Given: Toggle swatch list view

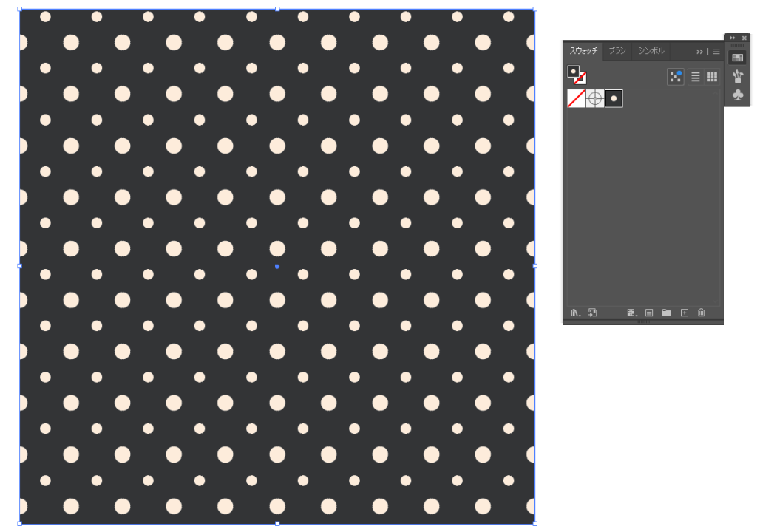Looking at the screenshot, I should (x=695, y=77).
